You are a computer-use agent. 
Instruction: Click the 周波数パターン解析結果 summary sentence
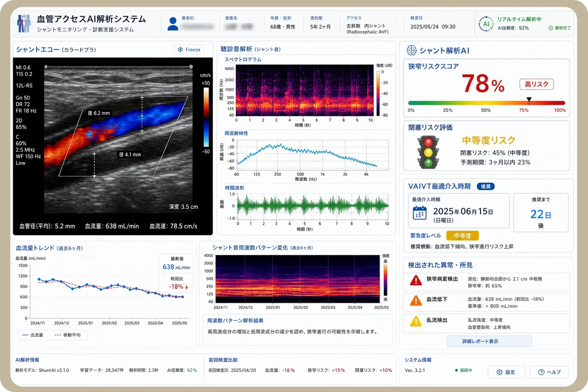(292, 332)
